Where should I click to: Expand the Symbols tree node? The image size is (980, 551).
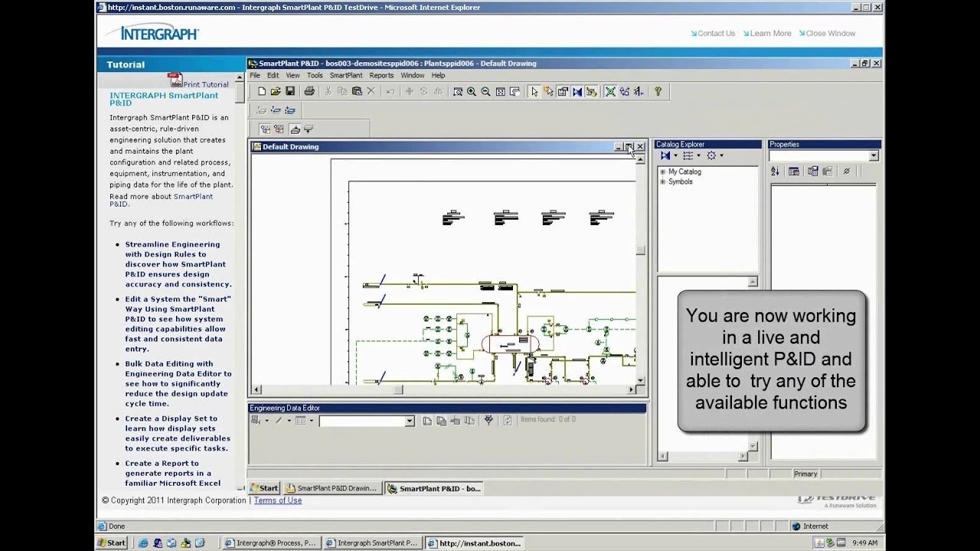[662, 181]
